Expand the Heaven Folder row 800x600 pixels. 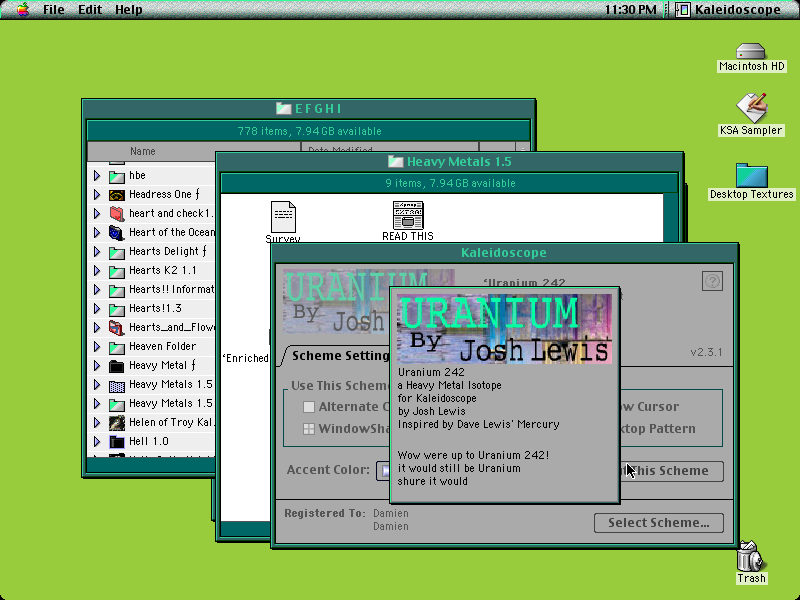coord(97,346)
